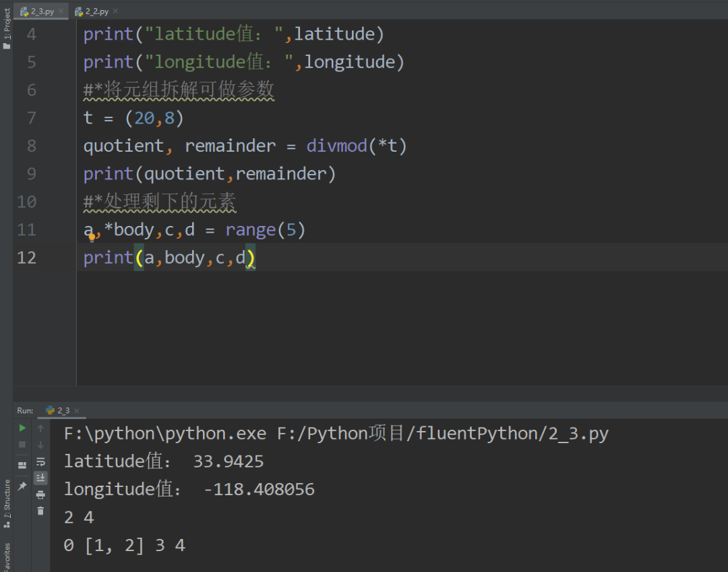Click line number 11 in the gutter

(26, 230)
